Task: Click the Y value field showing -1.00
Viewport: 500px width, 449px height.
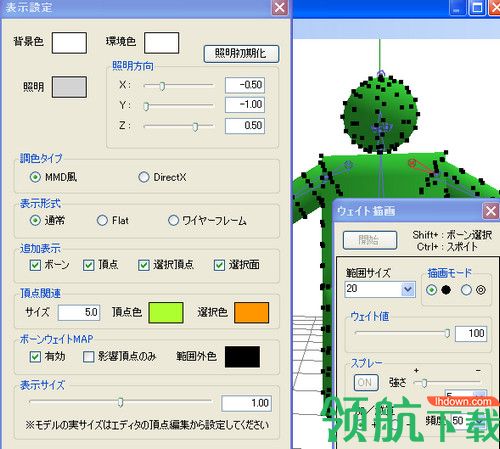Action: tap(245, 105)
